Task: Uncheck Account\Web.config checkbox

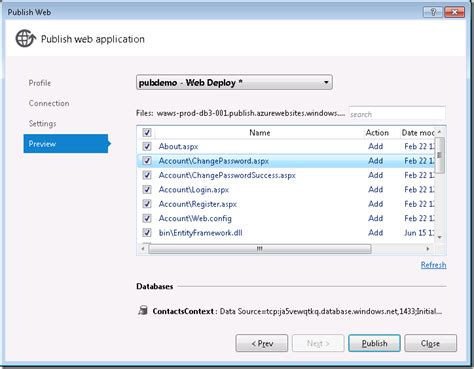Action: tap(147, 218)
